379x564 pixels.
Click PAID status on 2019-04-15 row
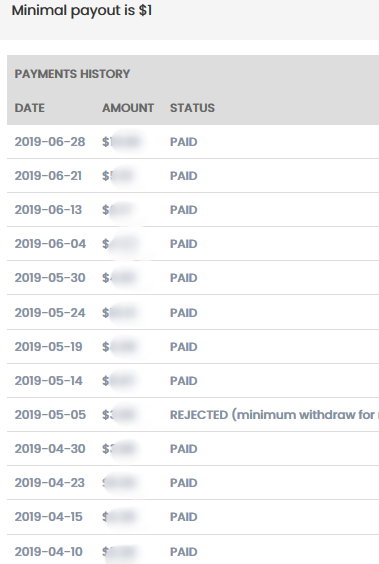[183, 517]
